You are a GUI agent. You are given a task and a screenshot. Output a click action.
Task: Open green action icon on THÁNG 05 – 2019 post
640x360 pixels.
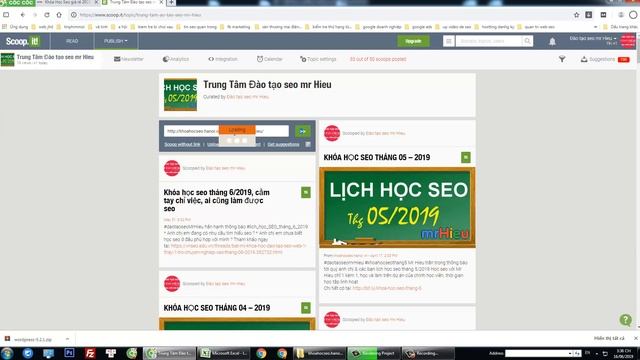tap(466, 158)
